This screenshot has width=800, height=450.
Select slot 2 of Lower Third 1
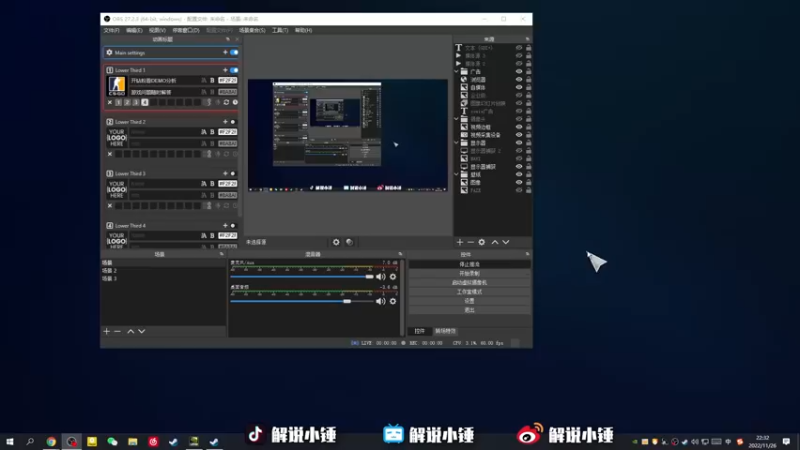pos(127,103)
